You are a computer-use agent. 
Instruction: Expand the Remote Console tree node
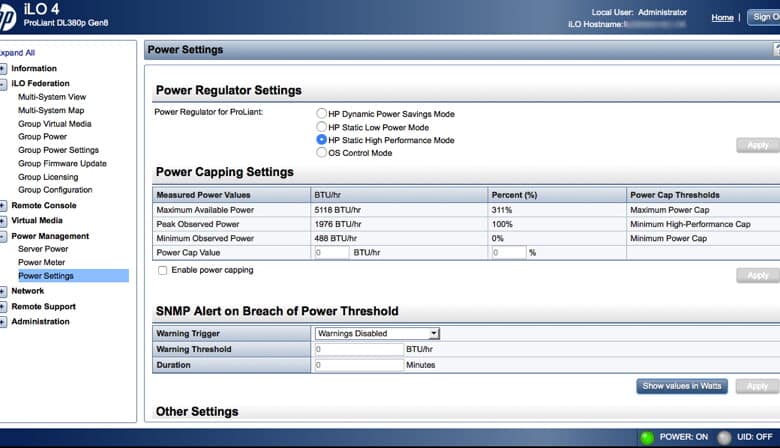(2, 206)
